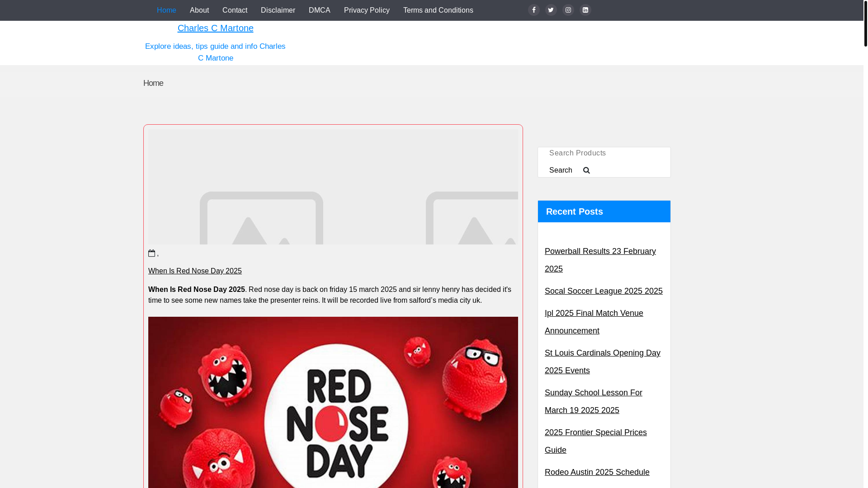Screen dimensions: 868x488
Task: Open the Instagram social icon
Action: point(568,10)
